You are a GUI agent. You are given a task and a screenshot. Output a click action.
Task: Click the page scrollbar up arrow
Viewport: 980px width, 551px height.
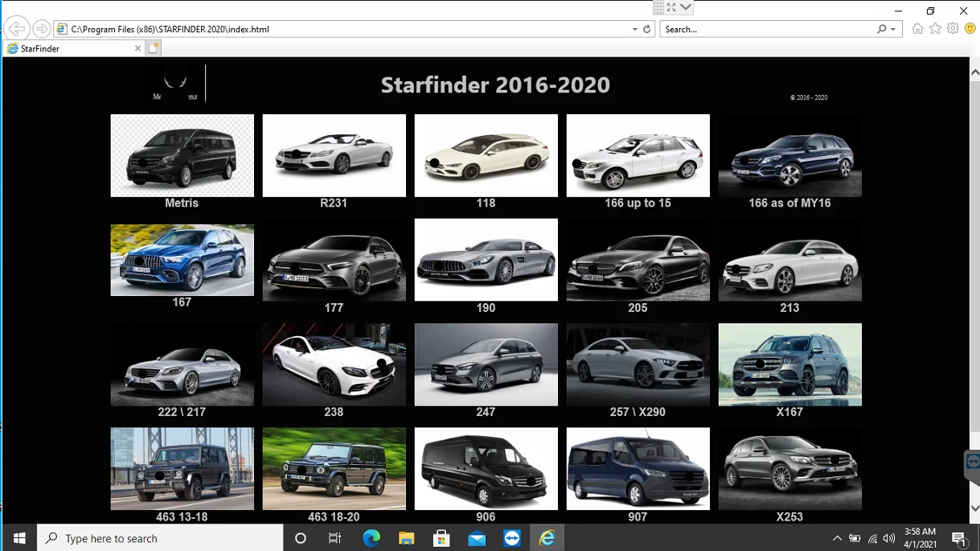[x=974, y=72]
